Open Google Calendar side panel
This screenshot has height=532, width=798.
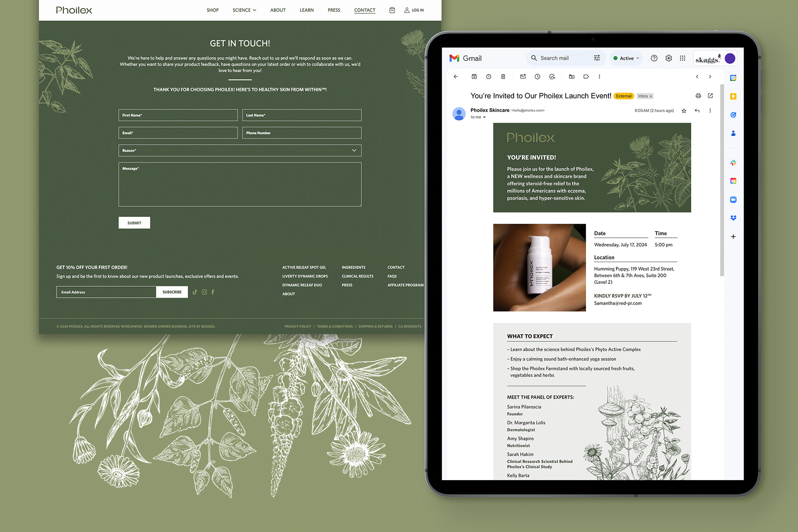pyautogui.click(x=733, y=78)
